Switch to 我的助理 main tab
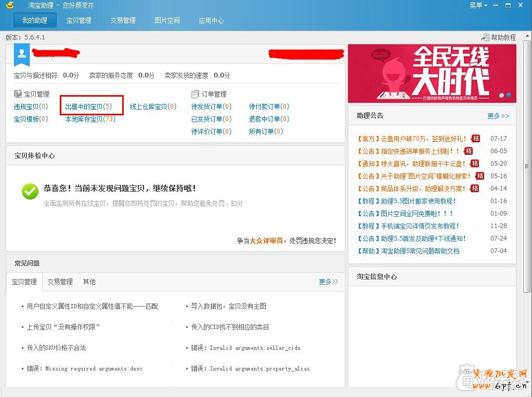Viewport: 532px width, 397px height. 35,20
